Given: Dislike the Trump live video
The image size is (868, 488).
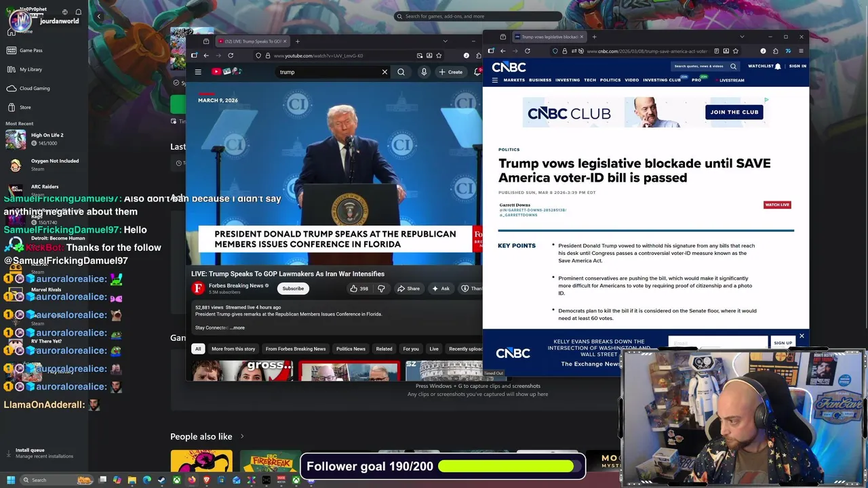Looking at the screenshot, I should pos(381,289).
